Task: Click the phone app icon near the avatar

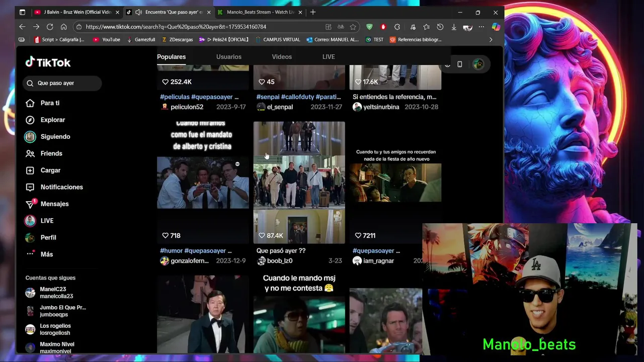Action: [459, 64]
